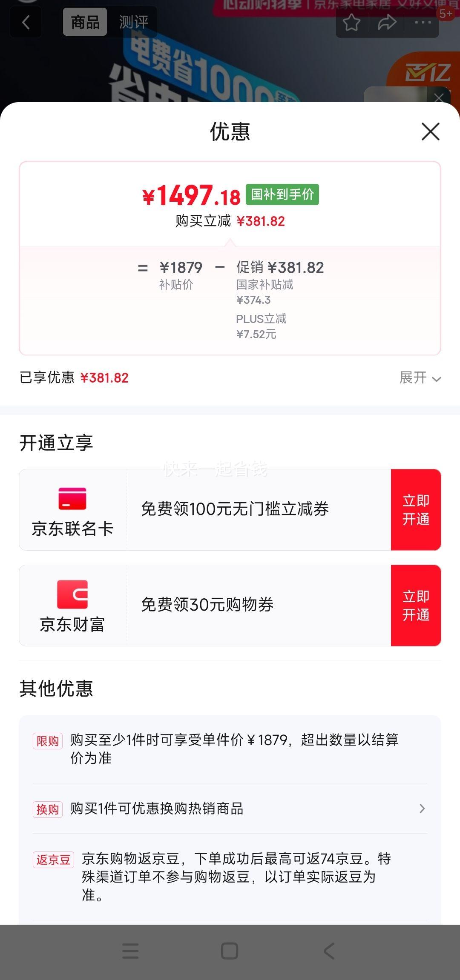Expand discount details via 展开
The height and width of the screenshot is (980, 460).
tap(420, 377)
